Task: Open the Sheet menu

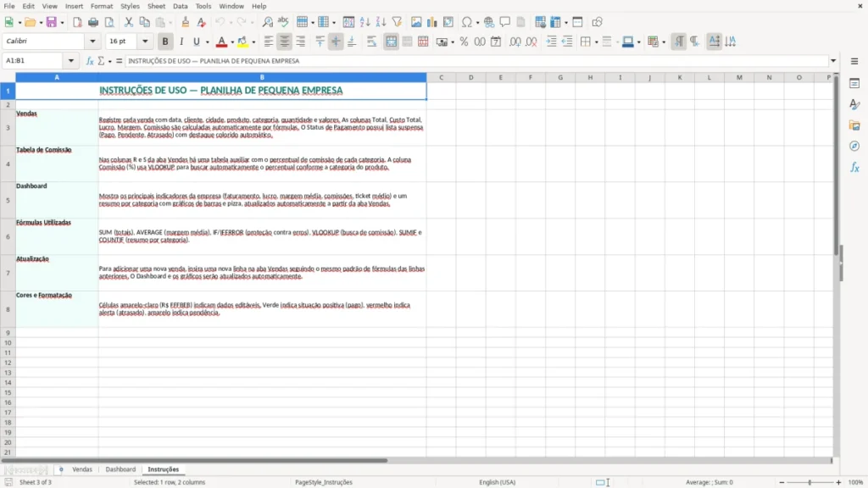Action: pos(156,6)
